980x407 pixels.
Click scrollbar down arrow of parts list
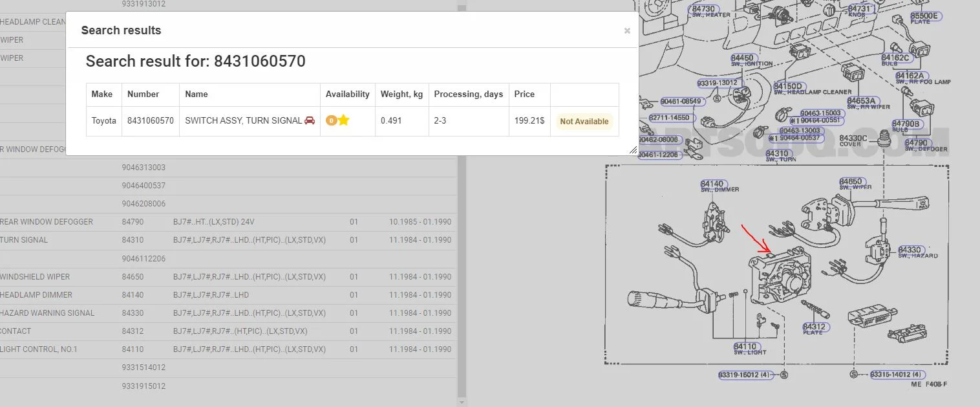[462, 402]
